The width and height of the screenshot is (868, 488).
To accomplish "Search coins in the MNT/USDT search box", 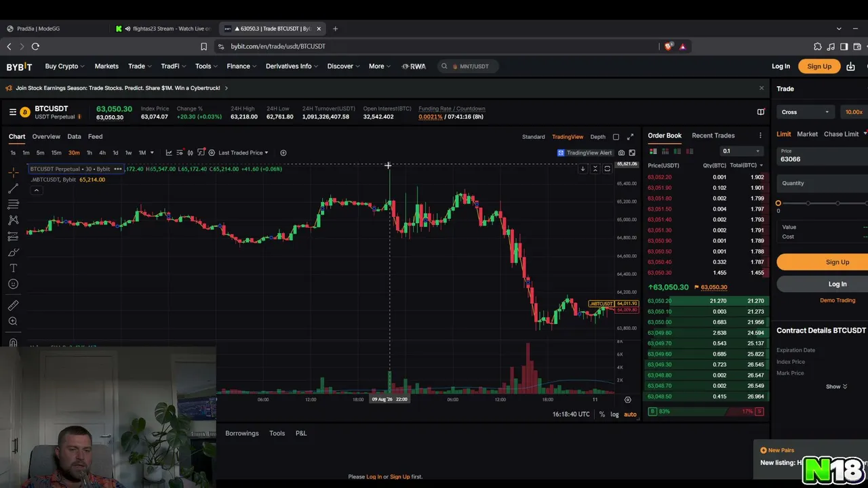I will [x=468, y=66].
